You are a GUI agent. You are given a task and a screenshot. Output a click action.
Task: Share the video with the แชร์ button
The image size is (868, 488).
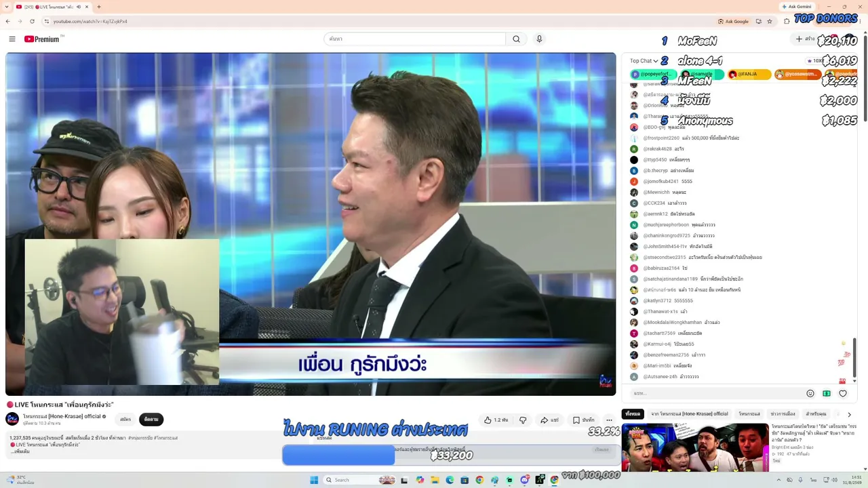549,420
